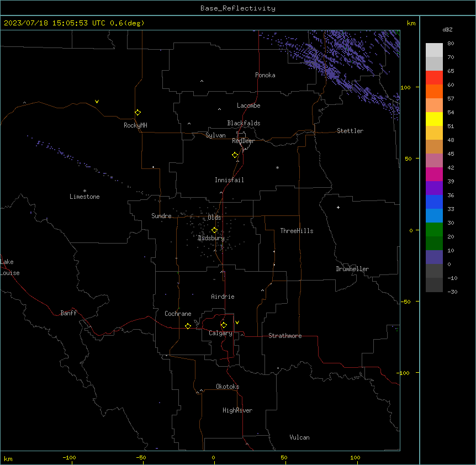Click the Didsbury town label

(x=211, y=238)
